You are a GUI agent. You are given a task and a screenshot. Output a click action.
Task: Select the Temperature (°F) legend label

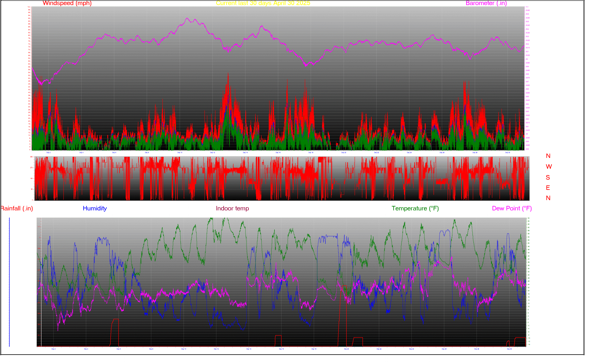(x=415, y=208)
